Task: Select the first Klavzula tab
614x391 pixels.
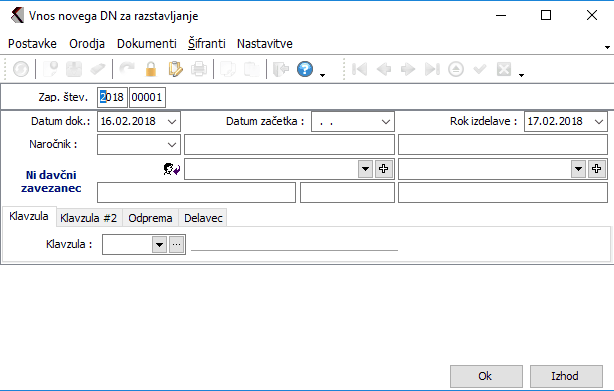Action: [x=29, y=216]
